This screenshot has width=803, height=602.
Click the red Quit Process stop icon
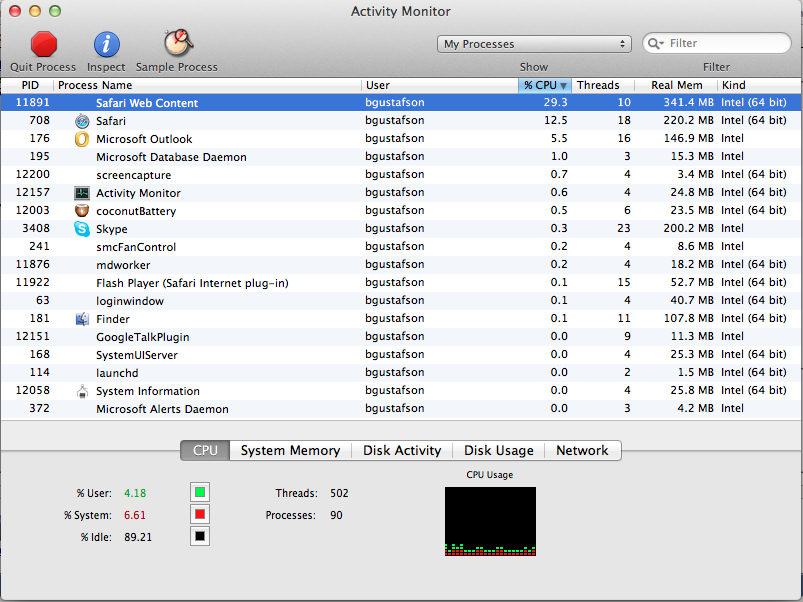click(44, 44)
